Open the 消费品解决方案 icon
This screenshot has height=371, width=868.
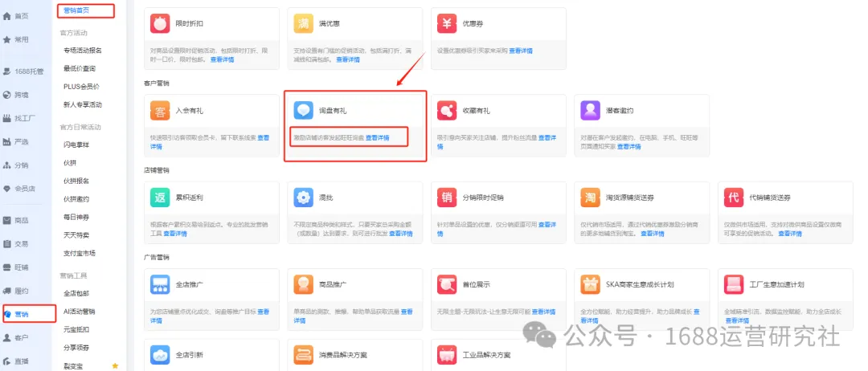(x=303, y=354)
